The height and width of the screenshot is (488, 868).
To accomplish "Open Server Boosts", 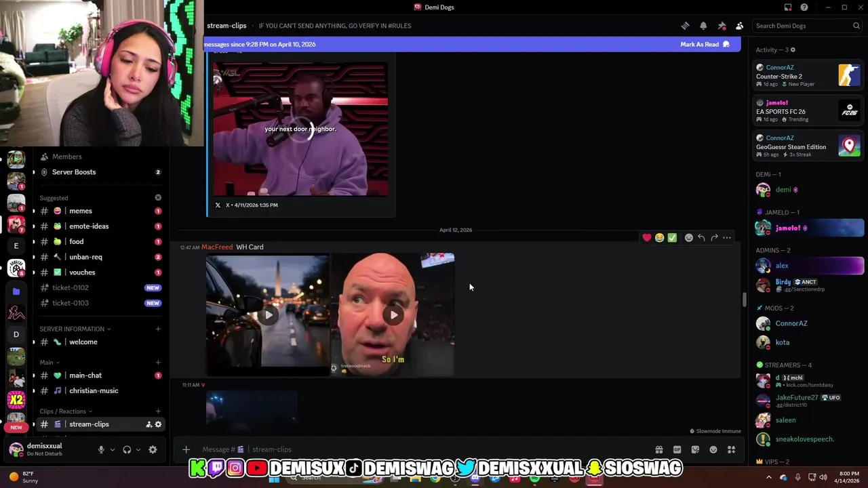I will pyautogui.click(x=100, y=172).
